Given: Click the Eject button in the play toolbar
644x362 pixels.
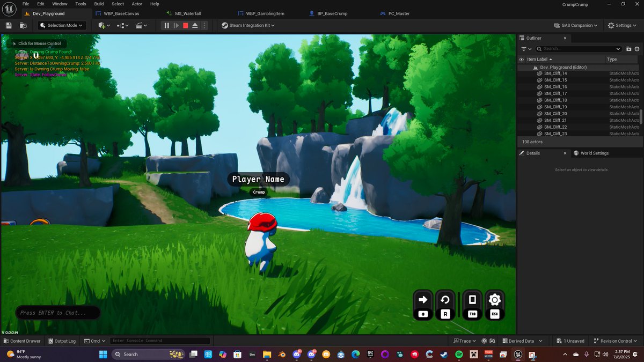Looking at the screenshot, I should (x=194, y=25).
